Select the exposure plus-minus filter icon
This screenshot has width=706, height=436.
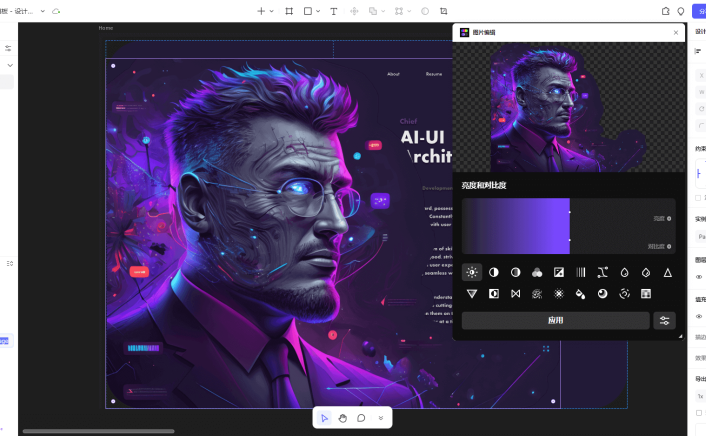click(559, 272)
